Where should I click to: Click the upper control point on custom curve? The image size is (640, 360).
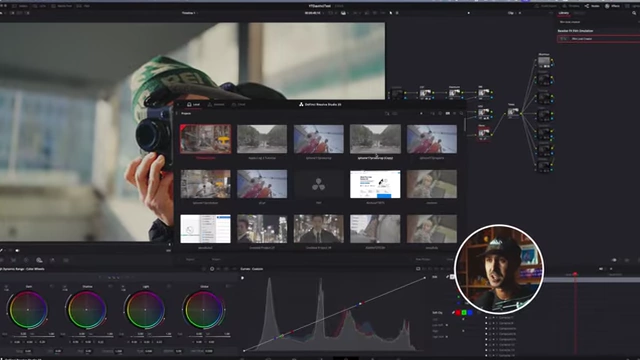tap(360, 303)
